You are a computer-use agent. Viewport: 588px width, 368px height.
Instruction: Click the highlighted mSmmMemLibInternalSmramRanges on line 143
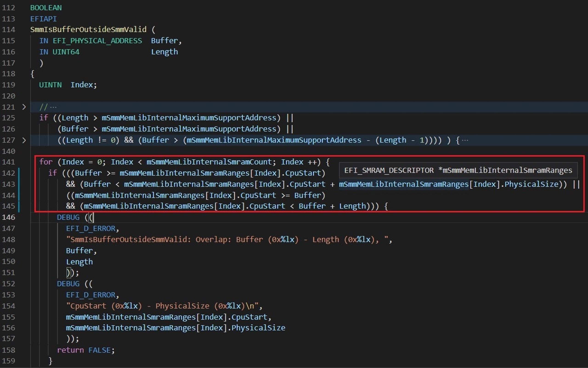[x=404, y=184]
